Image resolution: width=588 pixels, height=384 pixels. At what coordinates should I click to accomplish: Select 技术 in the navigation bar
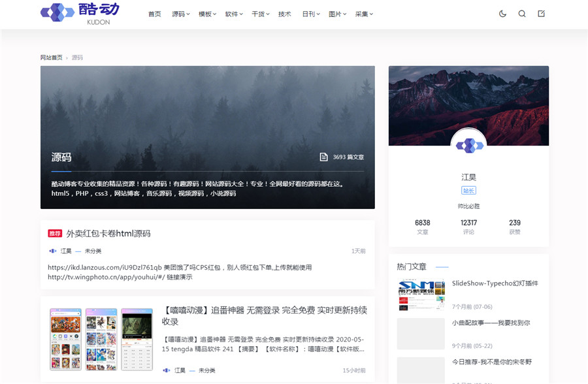coord(284,14)
